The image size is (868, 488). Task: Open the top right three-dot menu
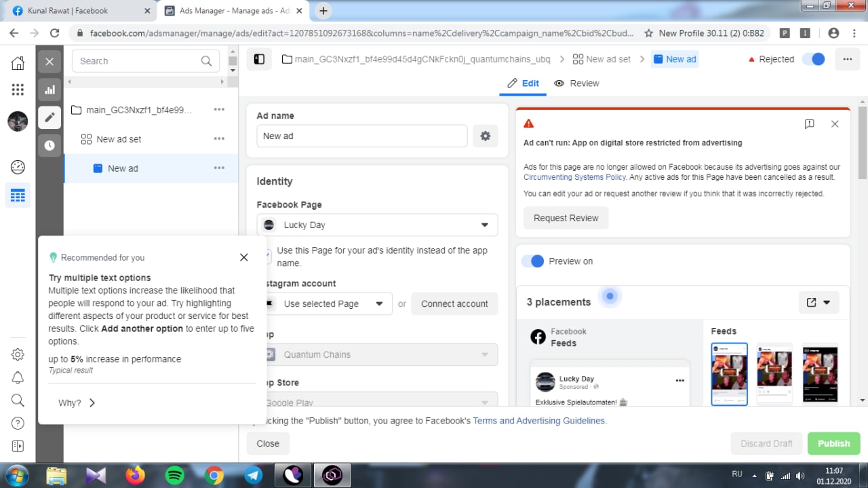847,59
